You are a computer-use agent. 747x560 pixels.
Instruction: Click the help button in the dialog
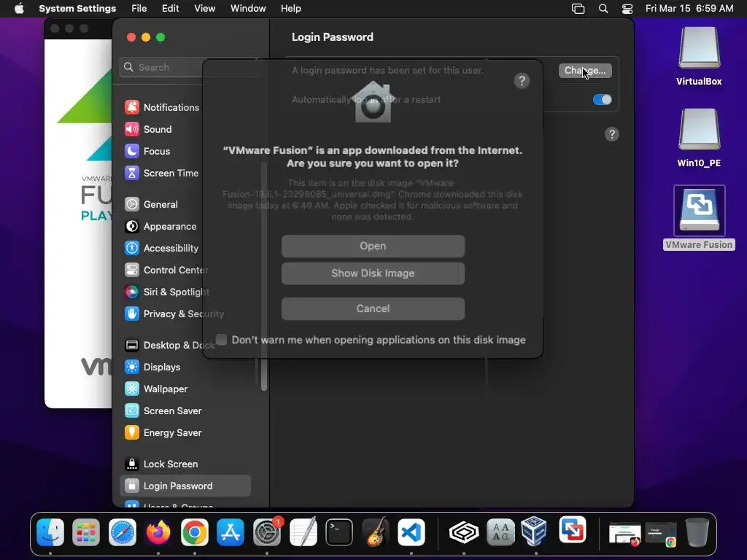tap(522, 81)
